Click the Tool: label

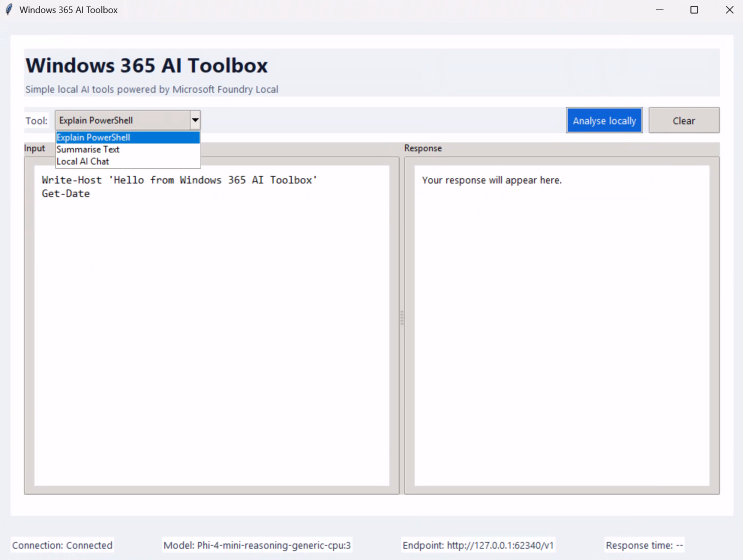coord(36,120)
